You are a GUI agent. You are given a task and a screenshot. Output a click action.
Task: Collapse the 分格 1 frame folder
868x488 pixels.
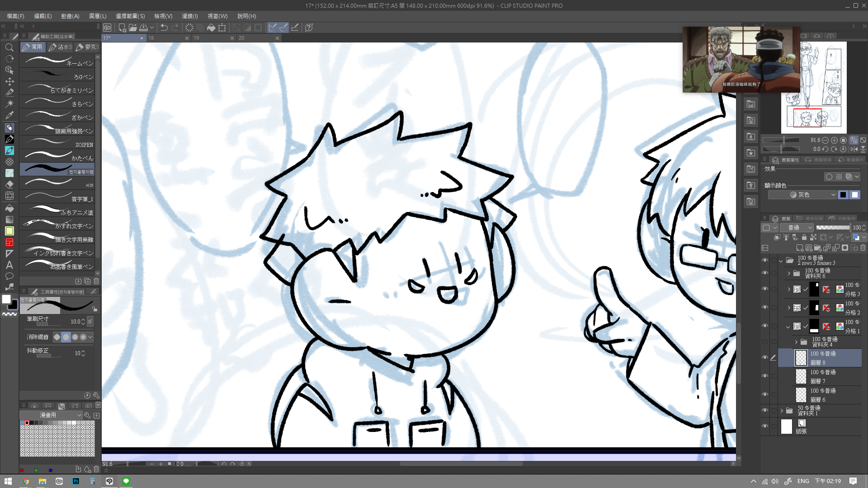pos(788,327)
